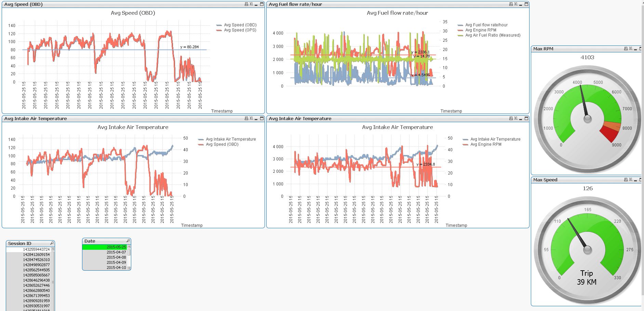Click the Avg Speed (GPS) legend entry
The image size is (644, 311).
(x=240, y=30)
